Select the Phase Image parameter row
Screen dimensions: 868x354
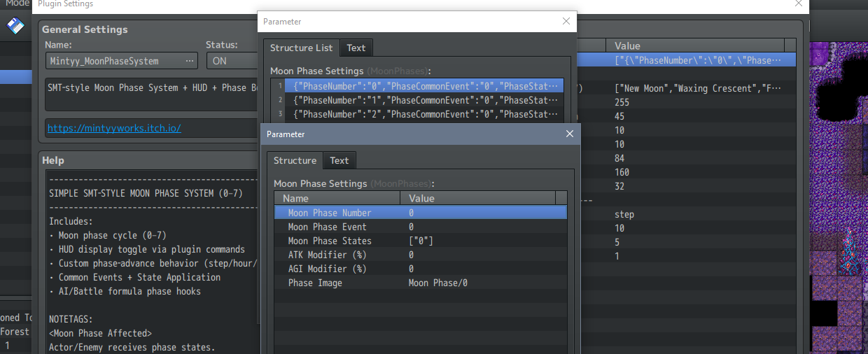420,283
